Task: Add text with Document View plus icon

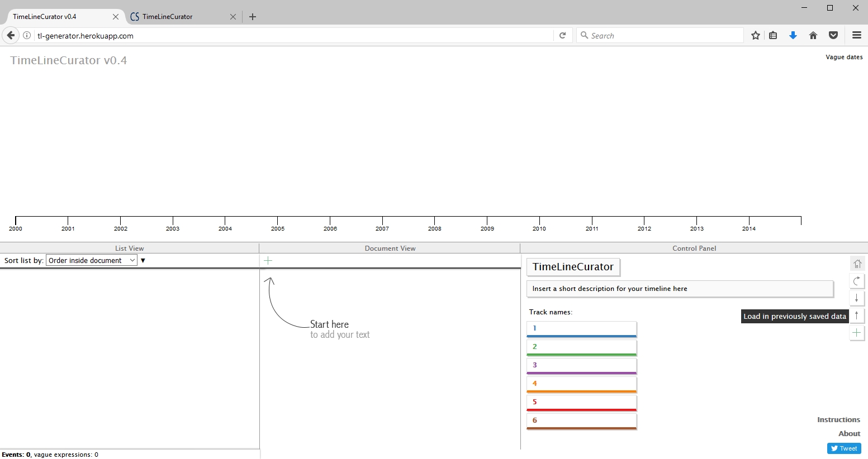Action: pos(268,260)
